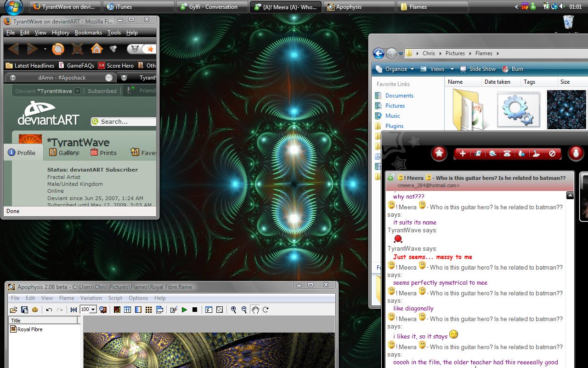Click the options checklist icon in Apophysis toolbar

pyautogui.click(x=209, y=310)
